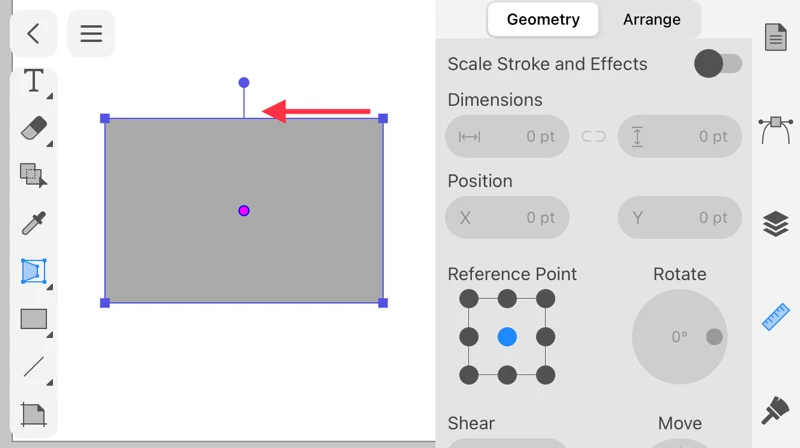Image resolution: width=800 pixels, height=448 pixels.
Task: Click the width dimension field
Action: [507, 136]
